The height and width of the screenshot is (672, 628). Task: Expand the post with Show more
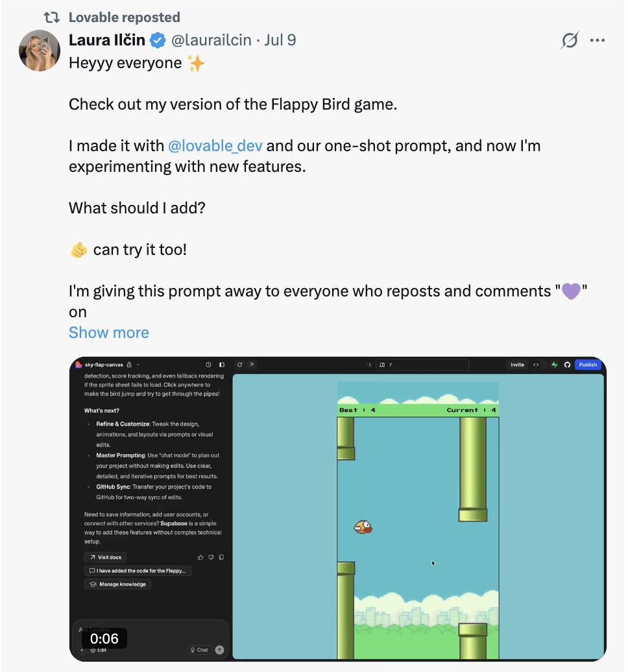[108, 333]
